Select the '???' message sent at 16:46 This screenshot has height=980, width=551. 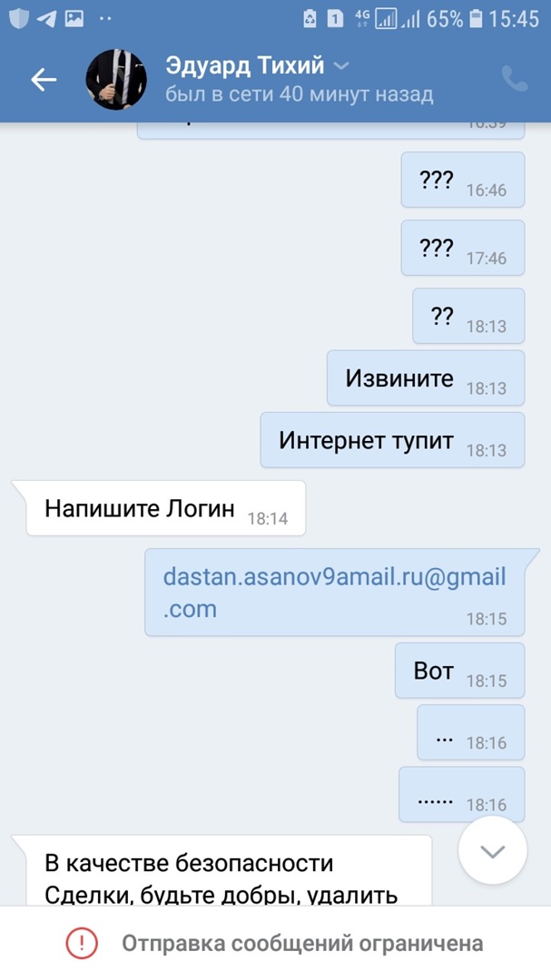pyautogui.click(x=463, y=180)
